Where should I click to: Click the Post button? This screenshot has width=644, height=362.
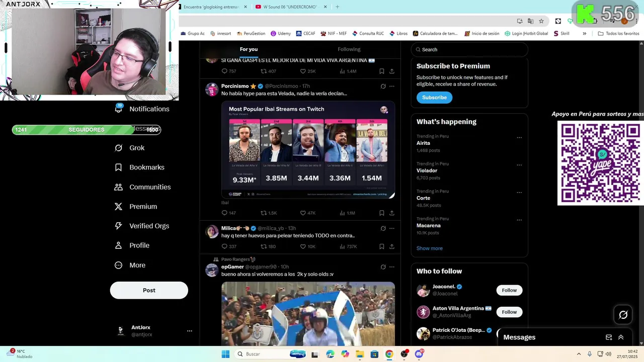pos(149,290)
